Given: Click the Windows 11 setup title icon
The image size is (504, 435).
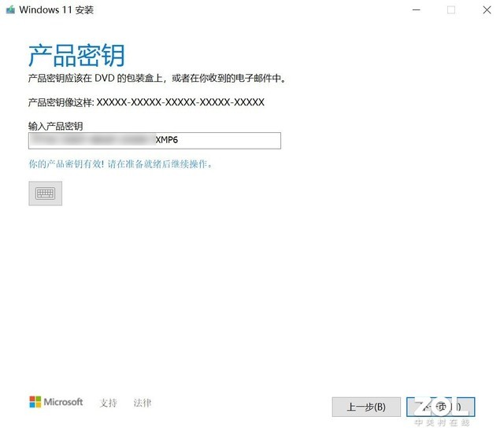Looking at the screenshot, I should [10, 9].
